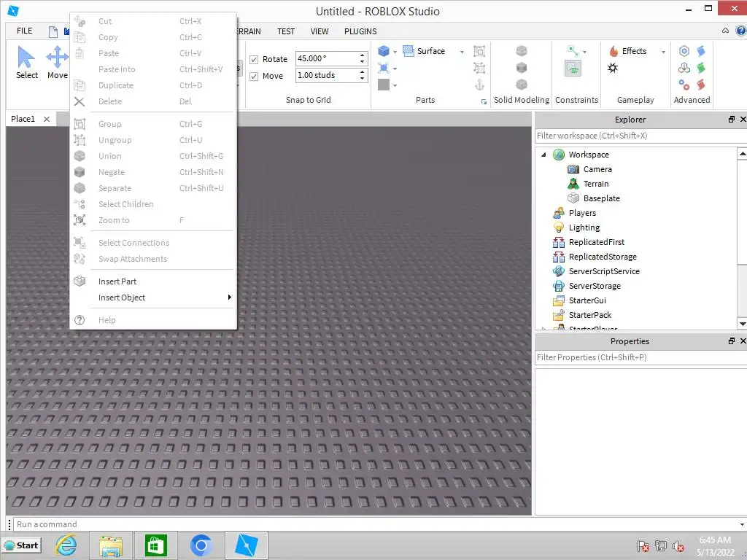Open the command bar history dropdown
This screenshot has width=747, height=560.
click(742, 525)
